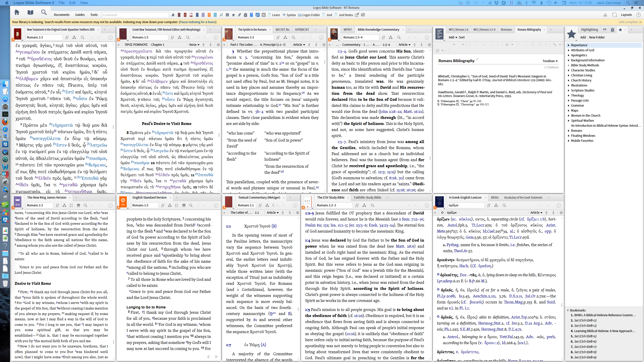Open the Clippings clipboard tab icon
The image size is (644, 362).
[x=612, y=30]
